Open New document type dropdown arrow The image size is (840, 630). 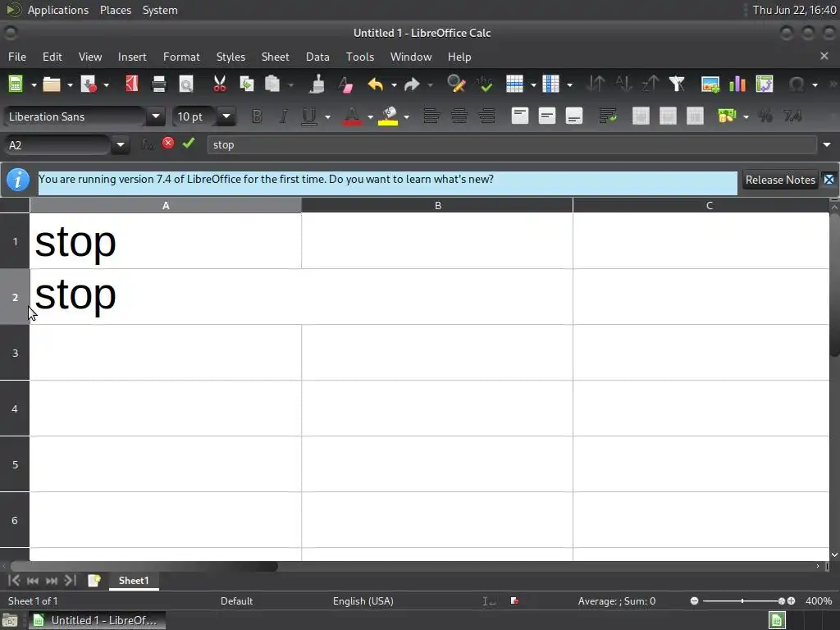(x=34, y=84)
